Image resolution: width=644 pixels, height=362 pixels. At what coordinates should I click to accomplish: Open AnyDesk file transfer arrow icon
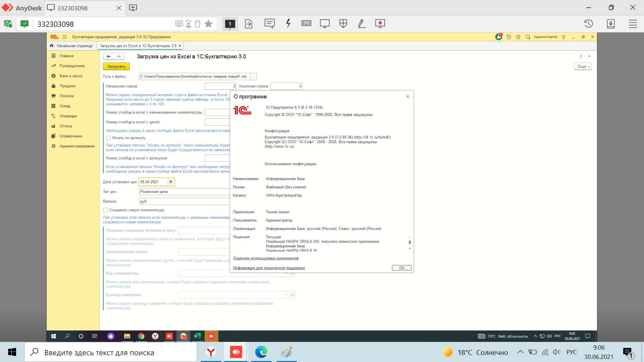pos(249,24)
